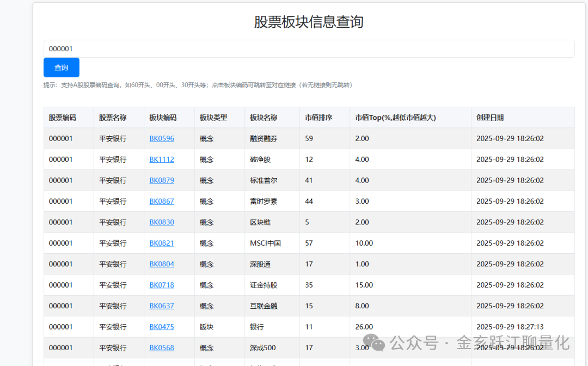
Task: Open the BK1112 sector link
Action: [162, 160]
